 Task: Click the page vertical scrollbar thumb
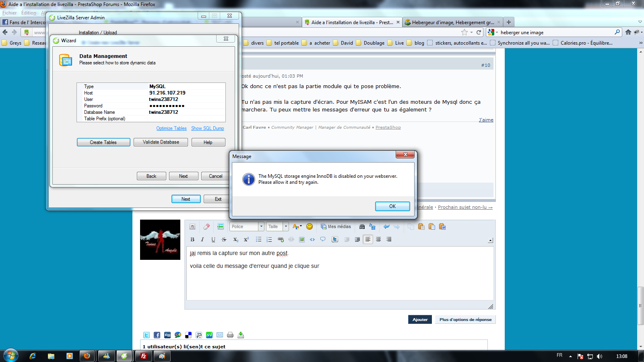click(641, 306)
